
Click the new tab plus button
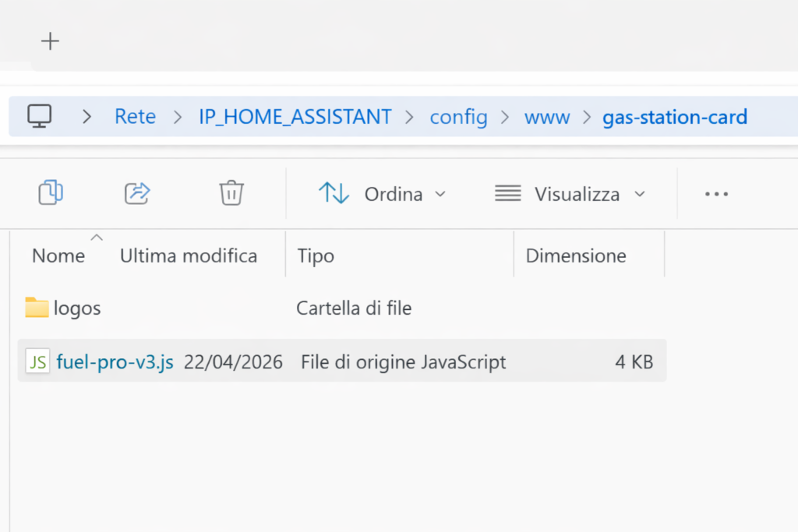point(49,41)
